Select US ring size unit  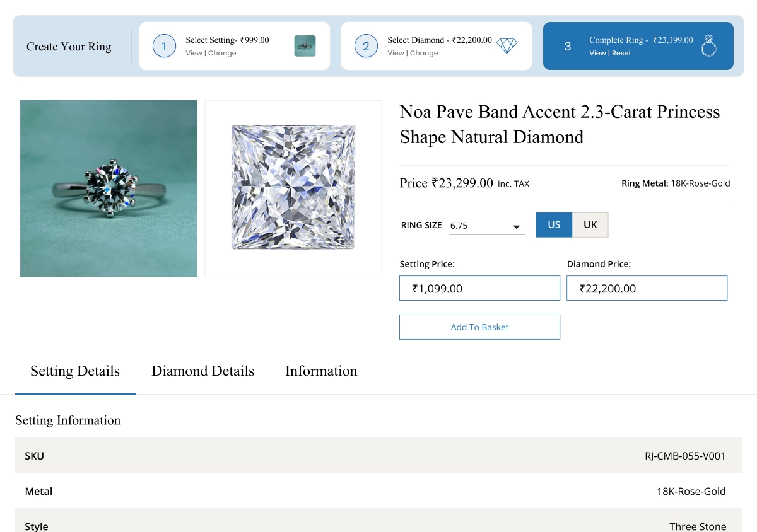[x=554, y=225]
